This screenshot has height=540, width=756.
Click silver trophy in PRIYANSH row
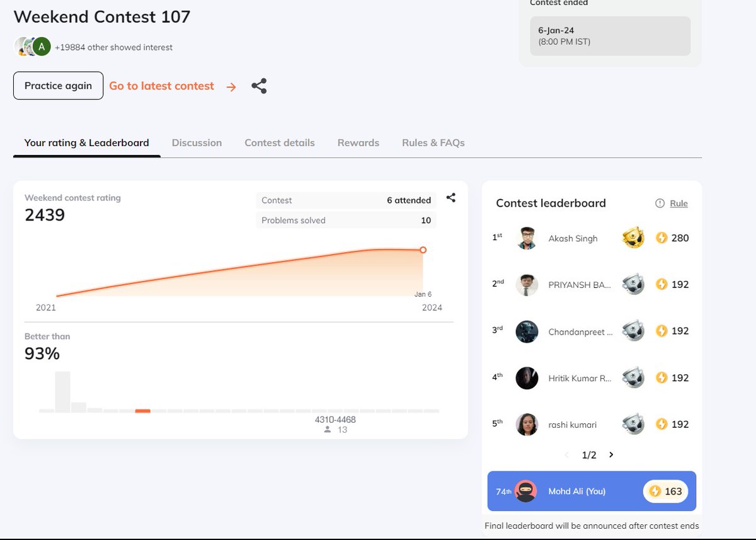click(x=633, y=285)
